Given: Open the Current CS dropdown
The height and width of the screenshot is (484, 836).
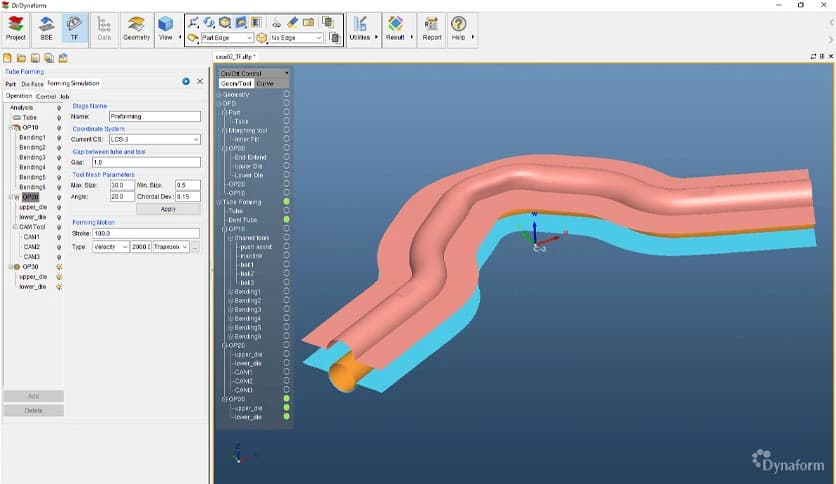Looking at the screenshot, I should (x=154, y=139).
